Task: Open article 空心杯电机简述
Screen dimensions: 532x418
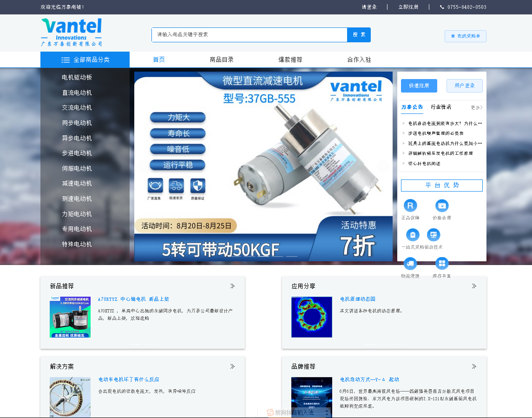Action: click(424, 164)
